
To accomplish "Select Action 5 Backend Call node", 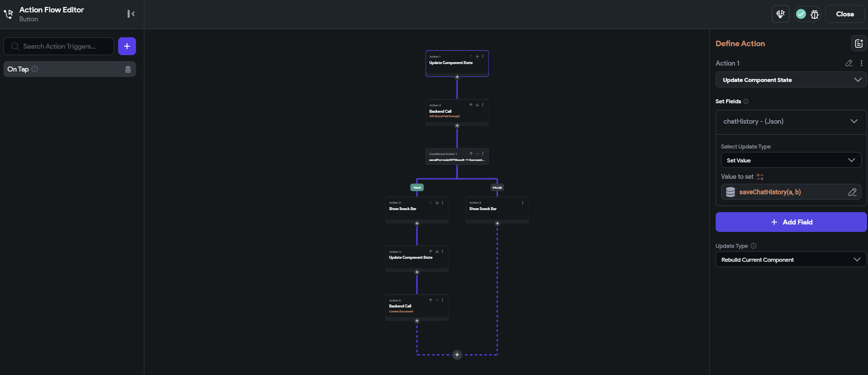I will point(417,307).
